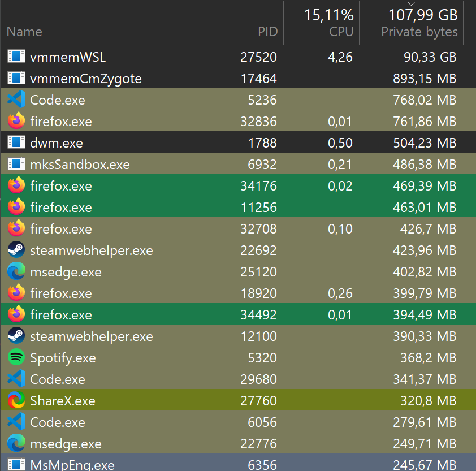The image size is (476, 471).
Task: Click private bytes value 320,8 MB
Action: (x=429, y=401)
